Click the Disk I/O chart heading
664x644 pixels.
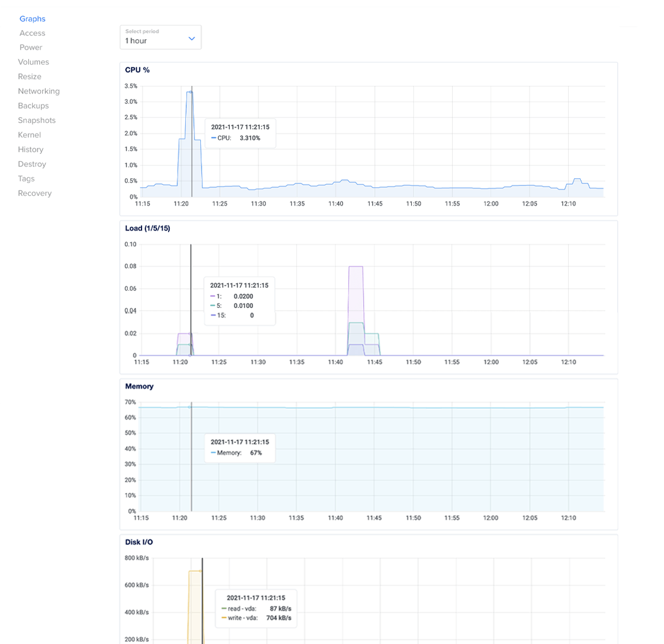point(139,542)
